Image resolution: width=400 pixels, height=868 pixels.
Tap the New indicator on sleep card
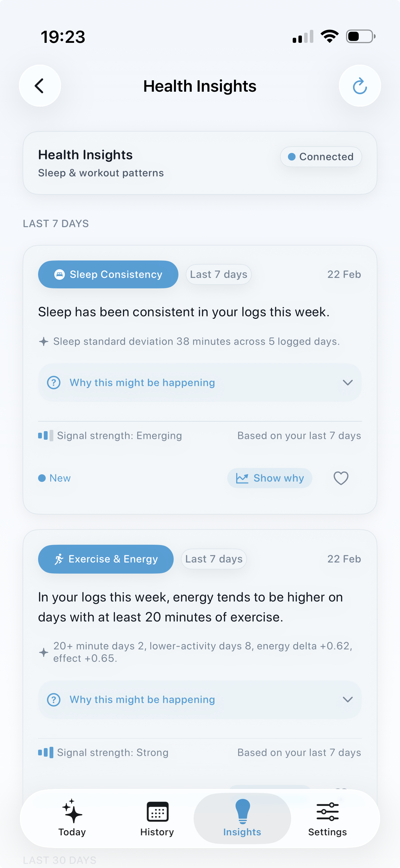(x=54, y=478)
